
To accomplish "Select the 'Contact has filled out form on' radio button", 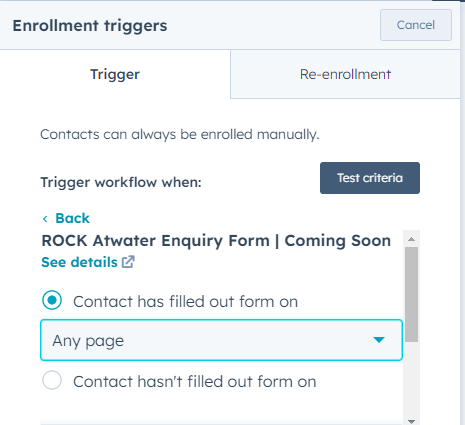I will coord(52,300).
